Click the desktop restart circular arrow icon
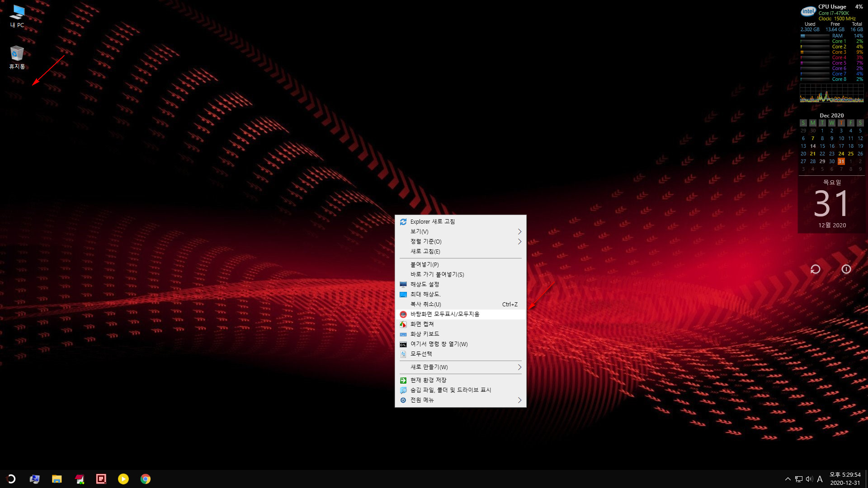 [x=816, y=269]
